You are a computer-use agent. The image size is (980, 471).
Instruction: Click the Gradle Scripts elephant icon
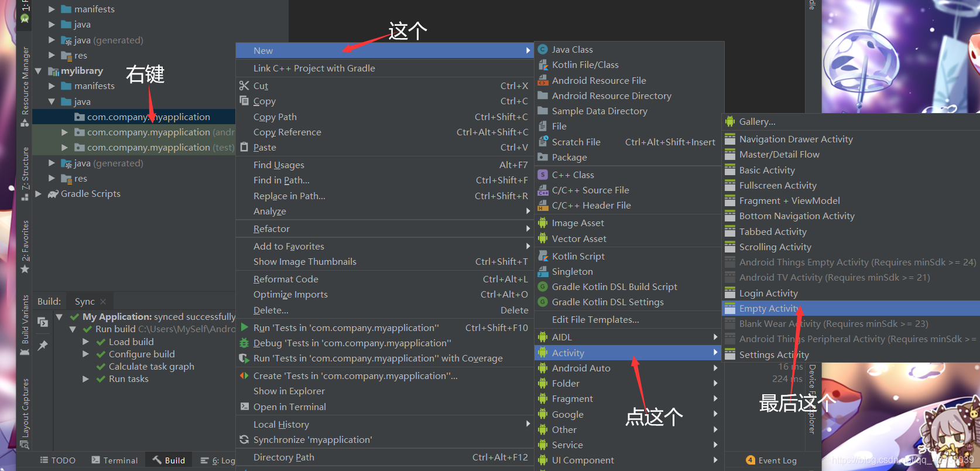click(53, 194)
